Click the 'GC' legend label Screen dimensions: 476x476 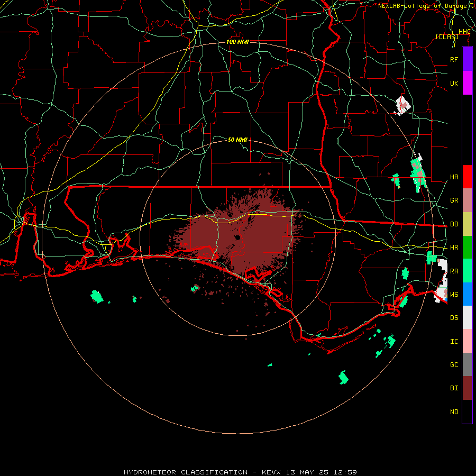coord(454,365)
